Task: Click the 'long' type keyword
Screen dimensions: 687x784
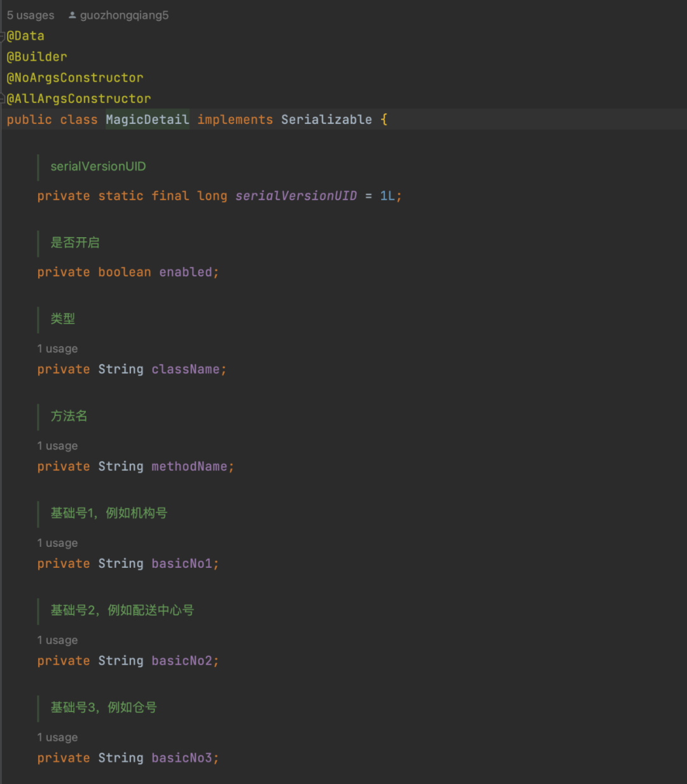Action: (x=212, y=196)
